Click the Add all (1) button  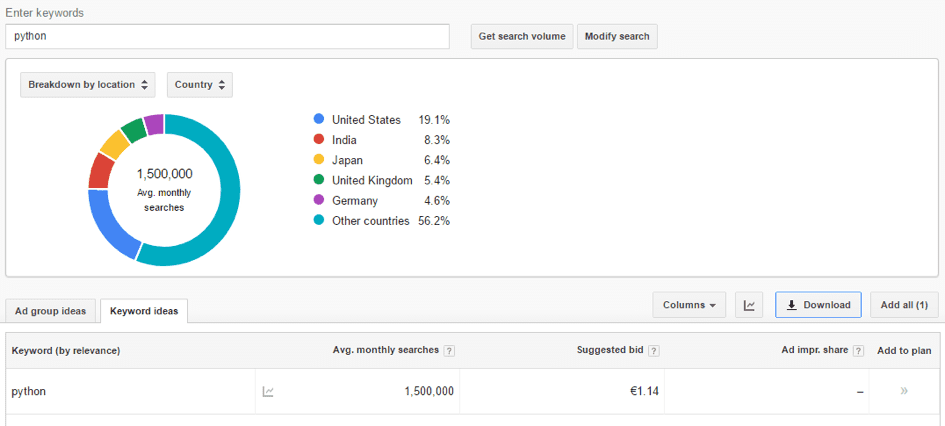904,305
